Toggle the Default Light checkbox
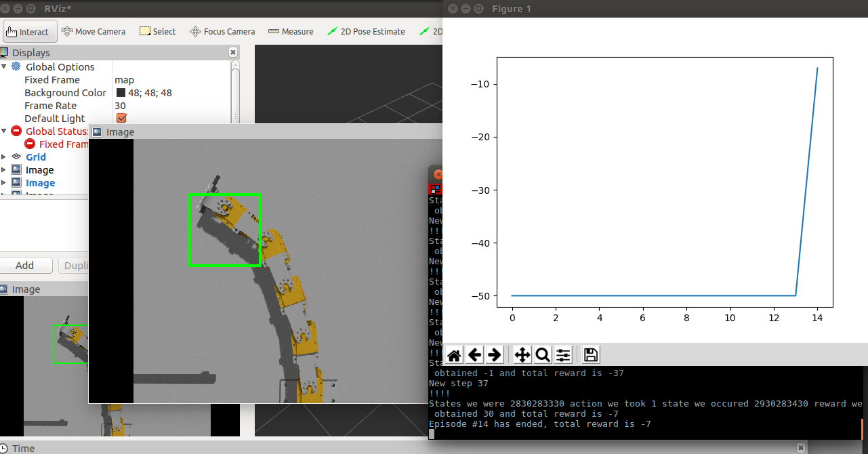 click(x=122, y=118)
